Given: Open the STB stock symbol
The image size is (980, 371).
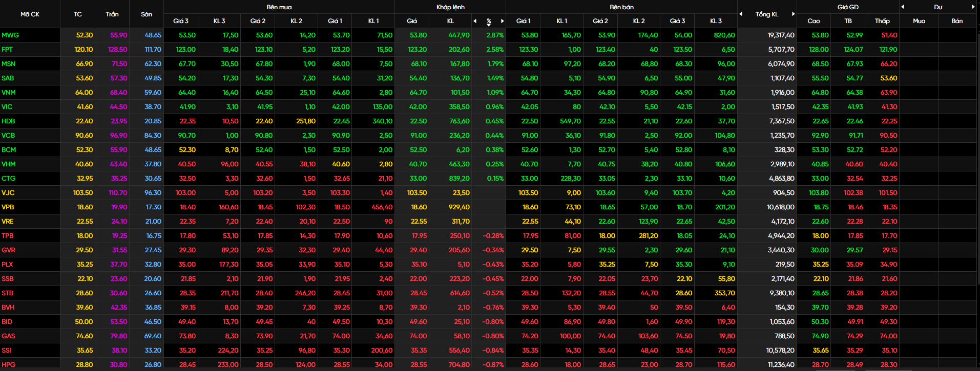Looking at the screenshot, I should pos(8,293).
